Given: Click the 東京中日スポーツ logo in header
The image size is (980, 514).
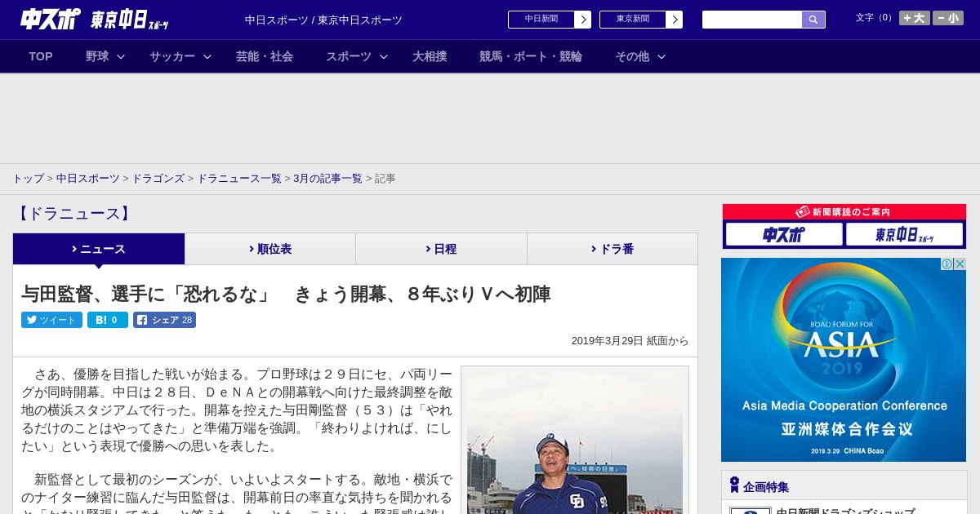Looking at the screenshot, I should coord(130,20).
